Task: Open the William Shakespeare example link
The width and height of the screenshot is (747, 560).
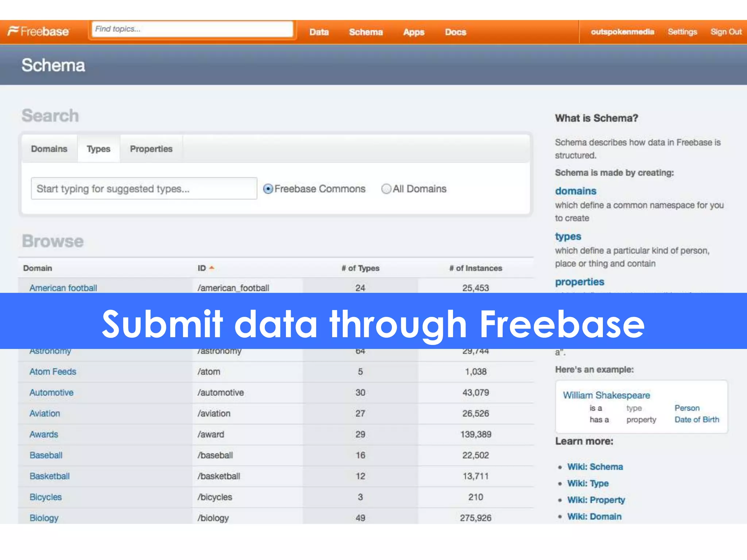Action: pos(606,395)
